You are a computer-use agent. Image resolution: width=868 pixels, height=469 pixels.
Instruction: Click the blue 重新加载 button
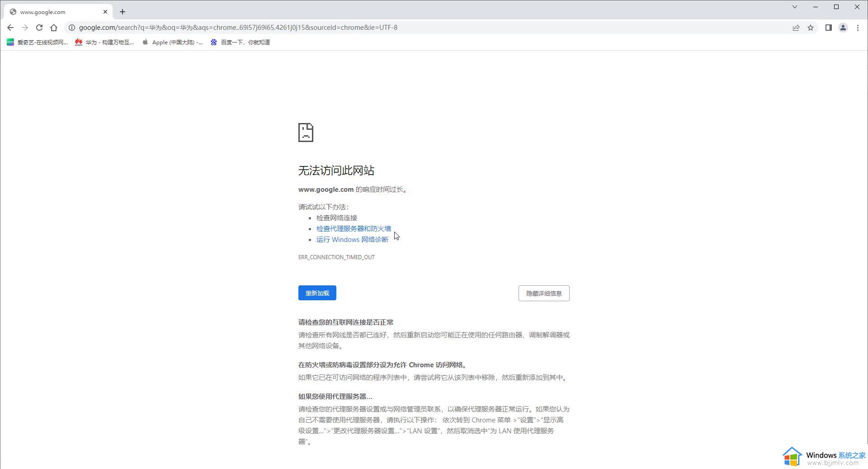pyautogui.click(x=317, y=293)
